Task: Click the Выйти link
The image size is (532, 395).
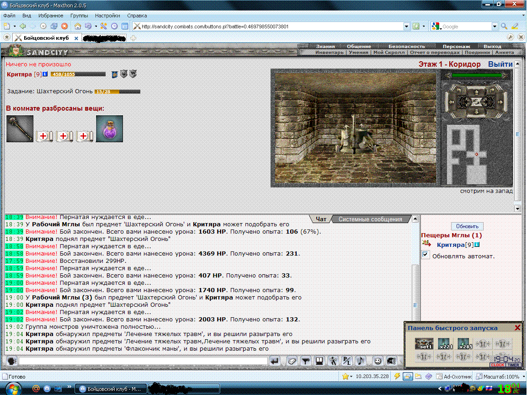Action: pos(500,64)
